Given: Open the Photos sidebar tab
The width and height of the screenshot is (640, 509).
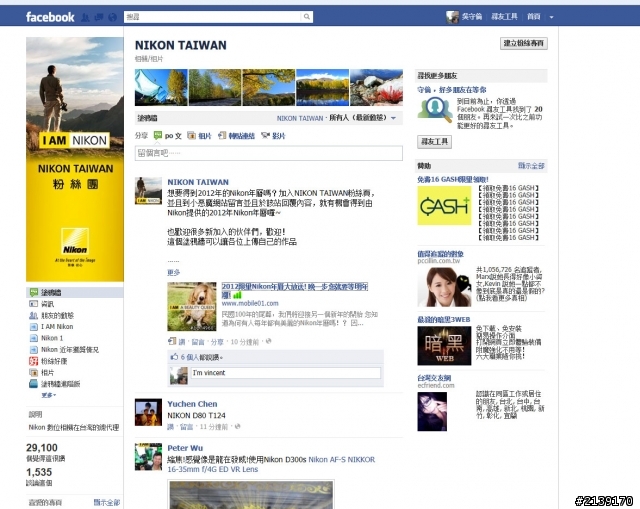Looking at the screenshot, I should pyautogui.click(x=47, y=372).
